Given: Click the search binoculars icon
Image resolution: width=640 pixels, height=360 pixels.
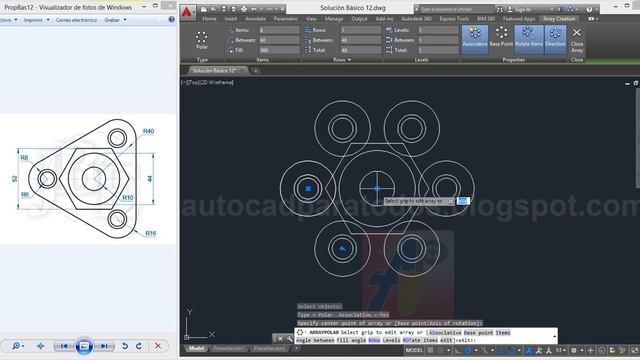Looking at the screenshot, I should (500, 9).
